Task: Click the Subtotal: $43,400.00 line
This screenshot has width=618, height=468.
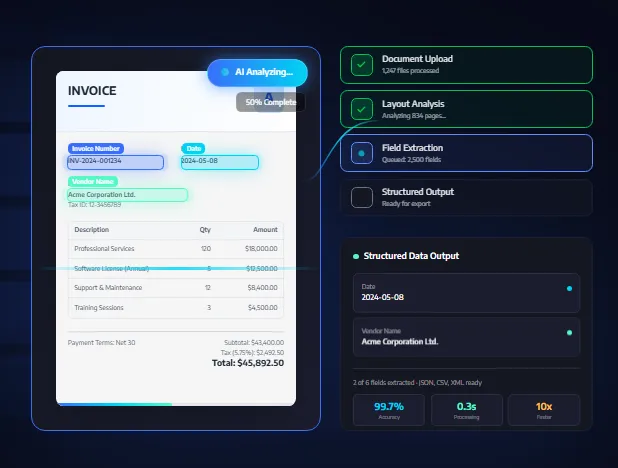Action: pyautogui.click(x=254, y=343)
